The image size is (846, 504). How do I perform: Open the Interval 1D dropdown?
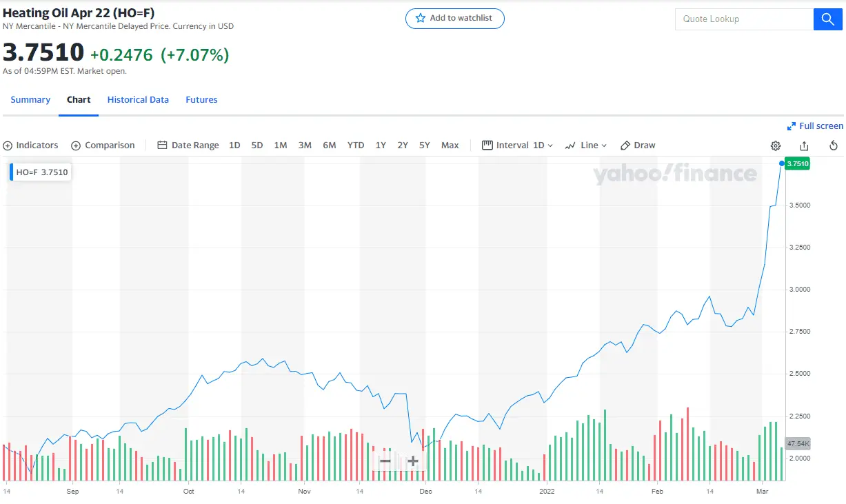click(517, 145)
